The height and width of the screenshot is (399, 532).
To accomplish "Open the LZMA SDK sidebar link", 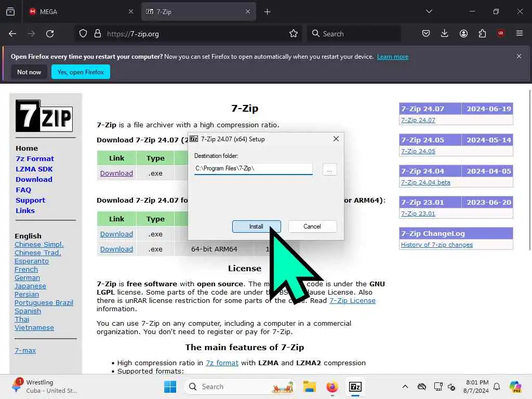I will (x=34, y=169).
